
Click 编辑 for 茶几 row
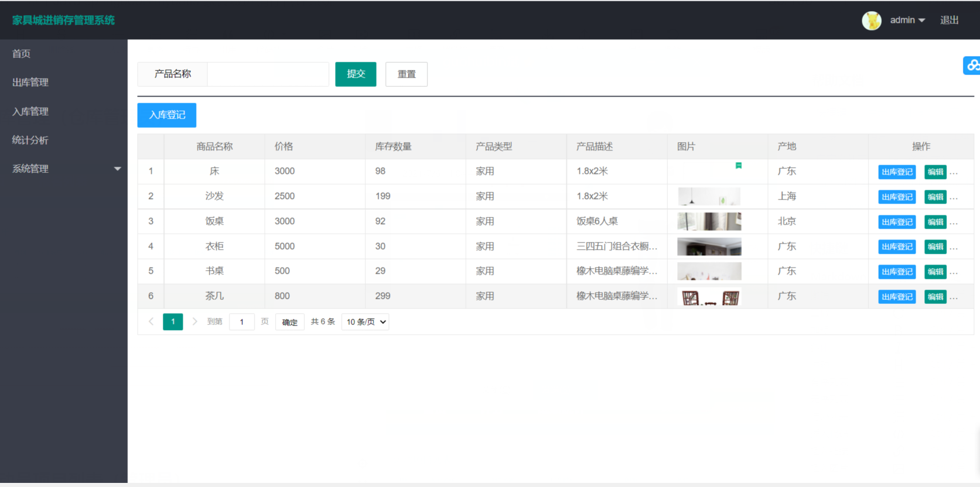click(935, 297)
